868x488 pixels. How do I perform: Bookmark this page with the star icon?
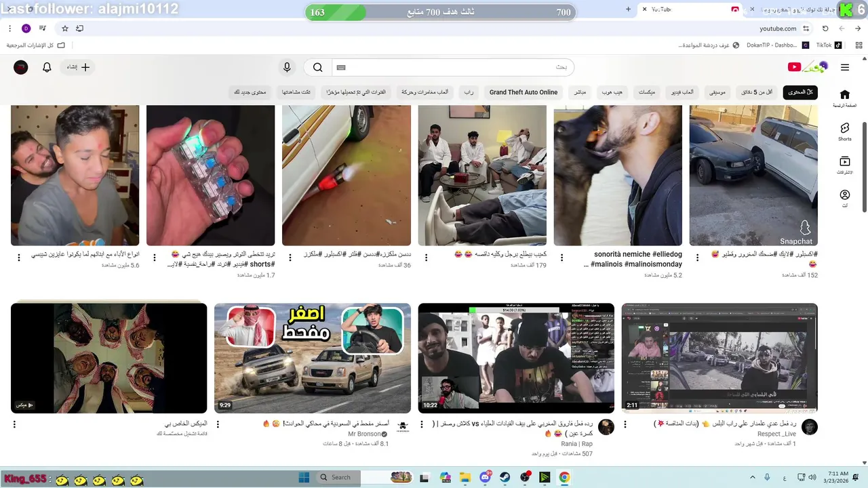click(65, 28)
